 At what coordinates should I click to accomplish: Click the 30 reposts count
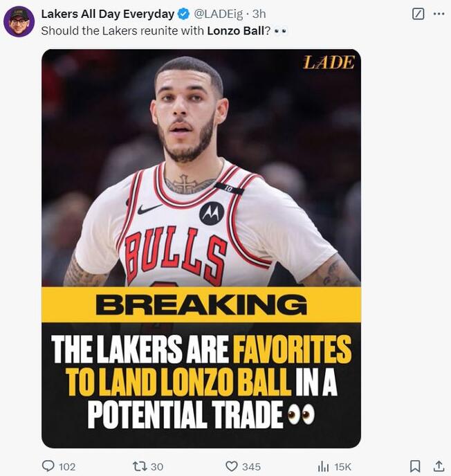click(x=157, y=467)
